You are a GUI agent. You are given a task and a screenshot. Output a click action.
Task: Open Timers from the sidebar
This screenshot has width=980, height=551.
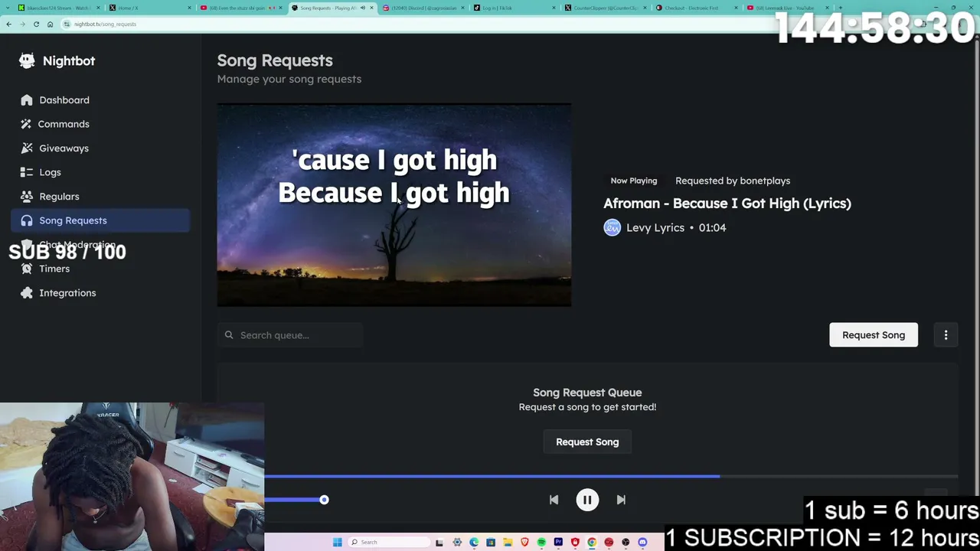pos(100,269)
